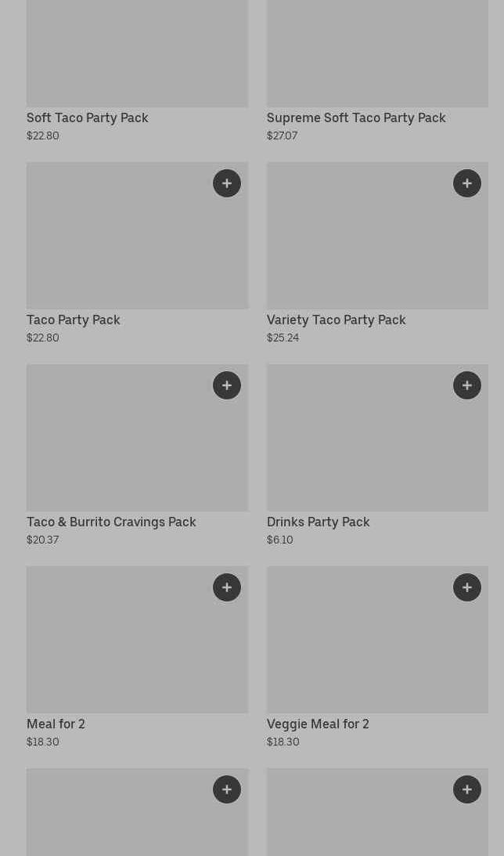504x856 pixels.
Task: Click the Veggie Meal for 2 title
Action: click(x=318, y=724)
